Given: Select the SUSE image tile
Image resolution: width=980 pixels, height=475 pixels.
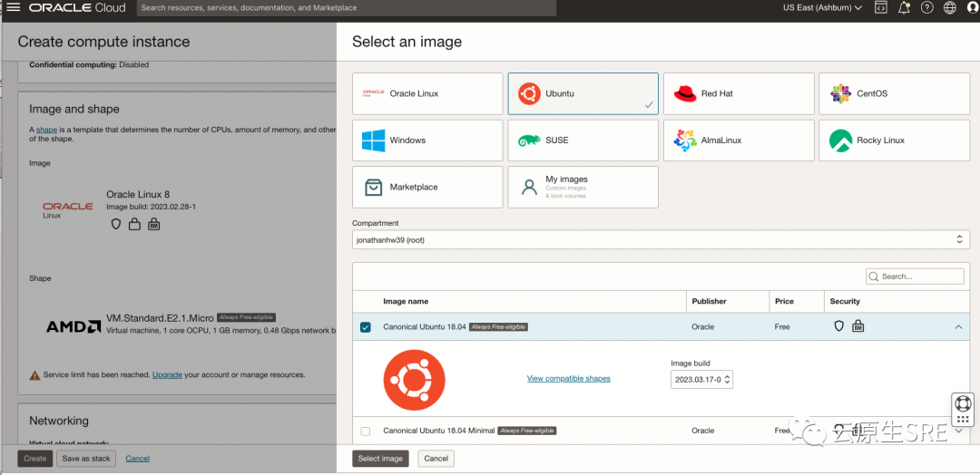Looking at the screenshot, I should 583,141.
